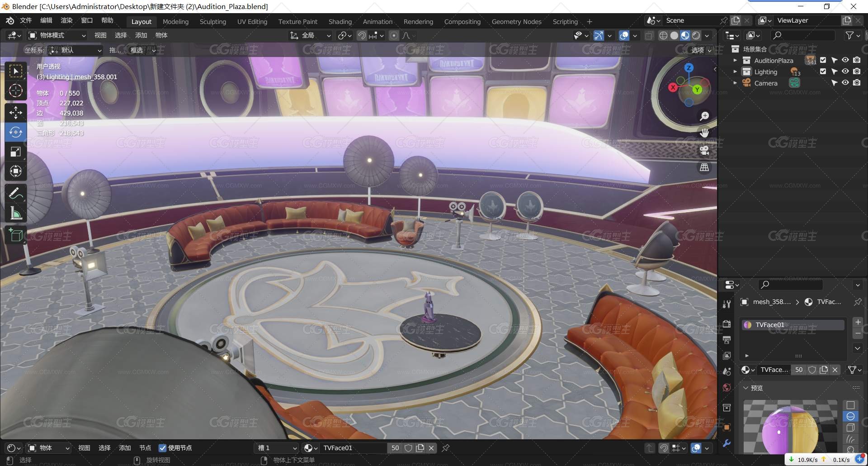Open the 编辑 menu
868x466 pixels.
pos(46,21)
